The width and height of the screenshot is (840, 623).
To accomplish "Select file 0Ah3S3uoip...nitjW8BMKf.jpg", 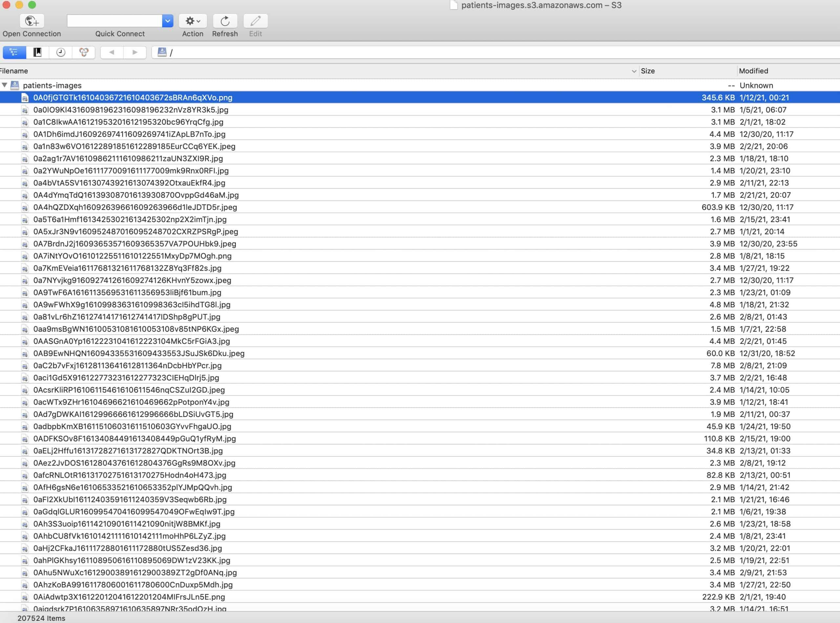I will [420, 524].
